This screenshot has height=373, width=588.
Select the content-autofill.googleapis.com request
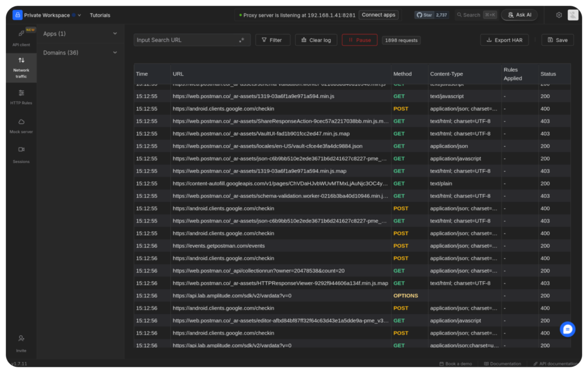coord(352,184)
